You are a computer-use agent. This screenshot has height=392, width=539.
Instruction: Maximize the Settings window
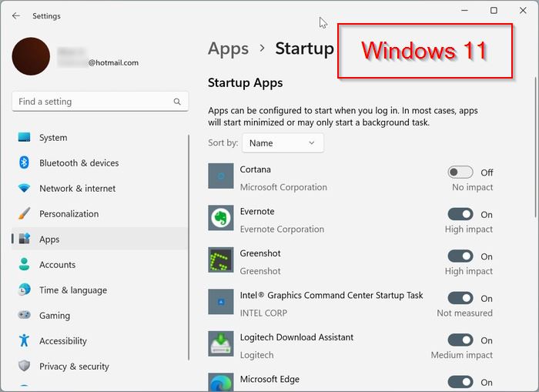click(494, 10)
